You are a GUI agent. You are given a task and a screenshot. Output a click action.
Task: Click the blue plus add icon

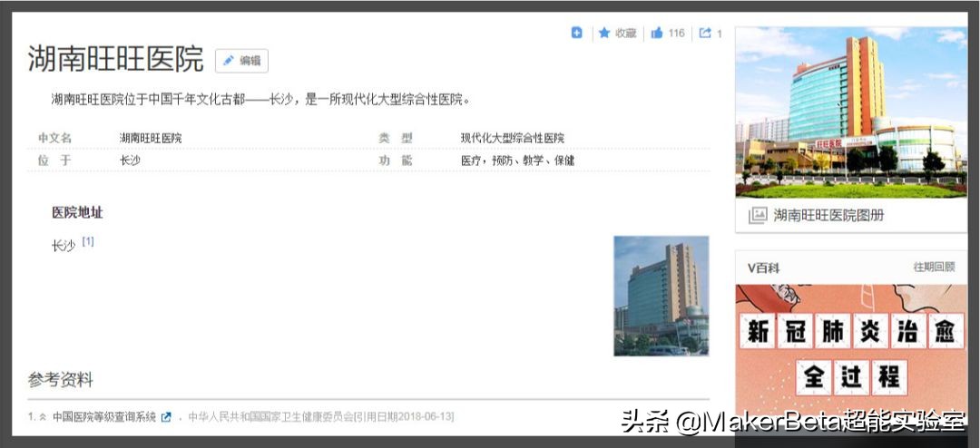(x=577, y=33)
